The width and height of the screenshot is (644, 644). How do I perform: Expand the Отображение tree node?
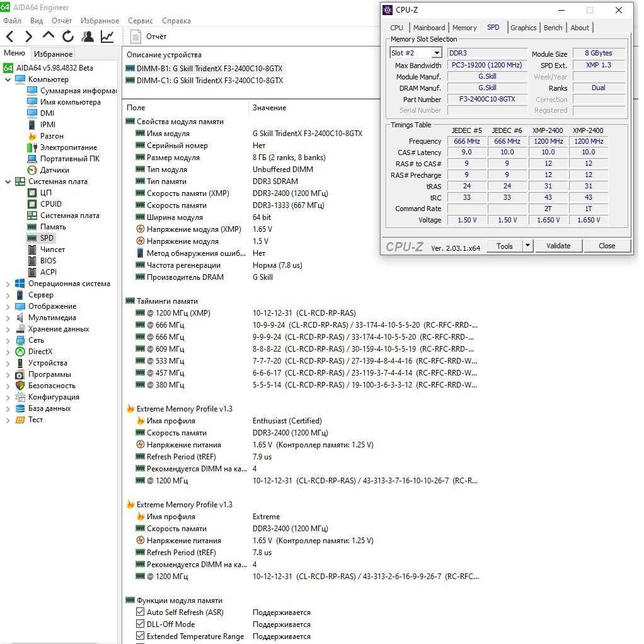tap(8, 306)
